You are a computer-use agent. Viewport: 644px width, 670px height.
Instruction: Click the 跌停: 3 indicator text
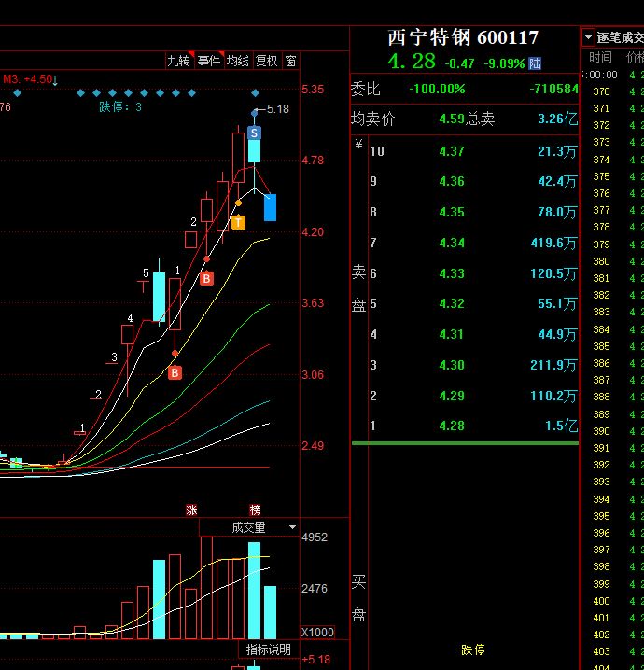tap(120, 106)
